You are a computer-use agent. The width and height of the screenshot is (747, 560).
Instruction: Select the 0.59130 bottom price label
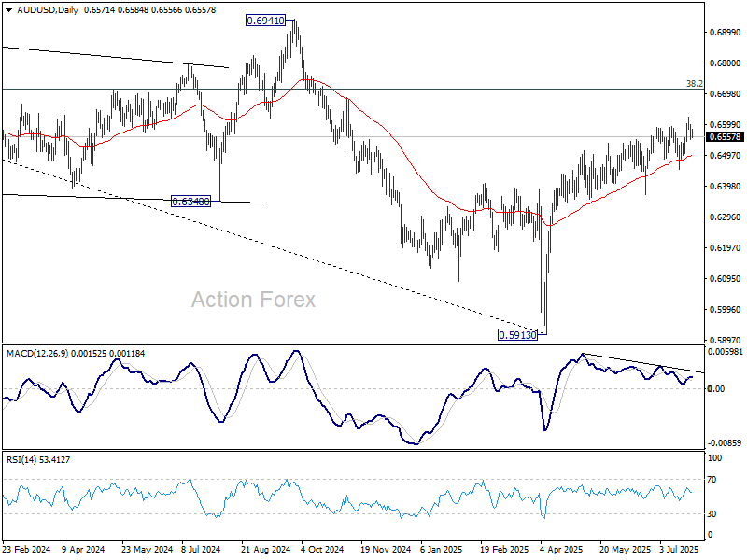pos(517,335)
